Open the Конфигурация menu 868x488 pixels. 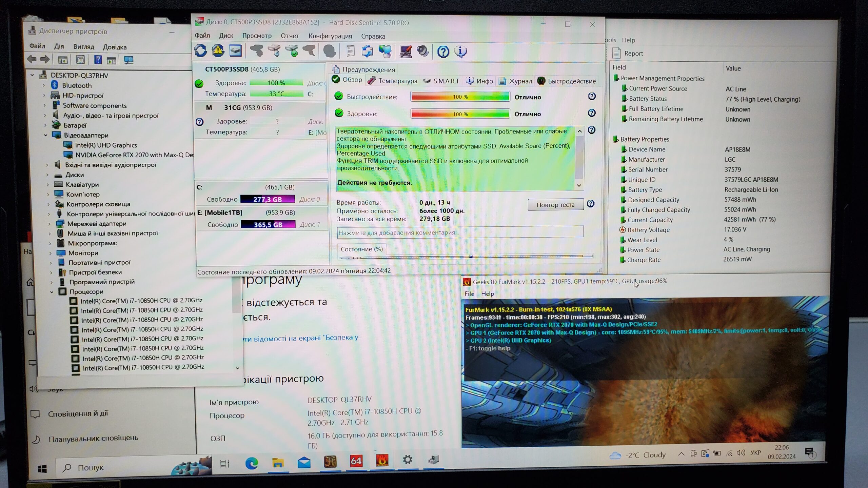(x=330, y=36)
